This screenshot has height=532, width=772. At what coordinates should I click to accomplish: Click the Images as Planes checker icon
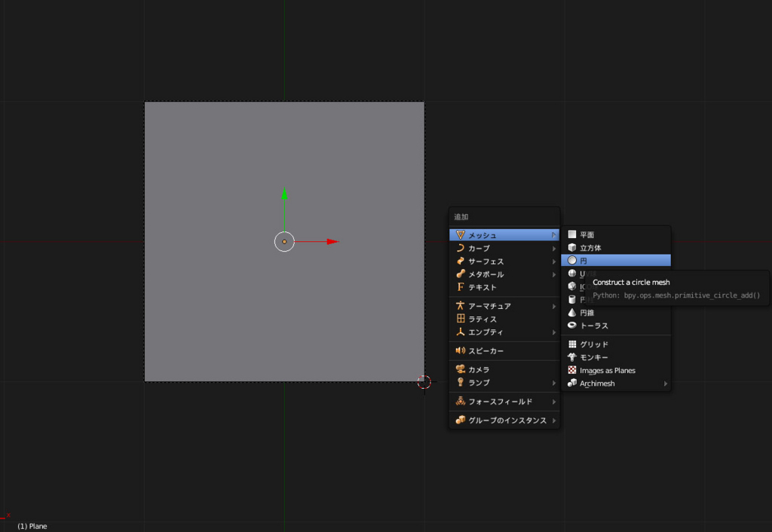(x=572, y=370)
